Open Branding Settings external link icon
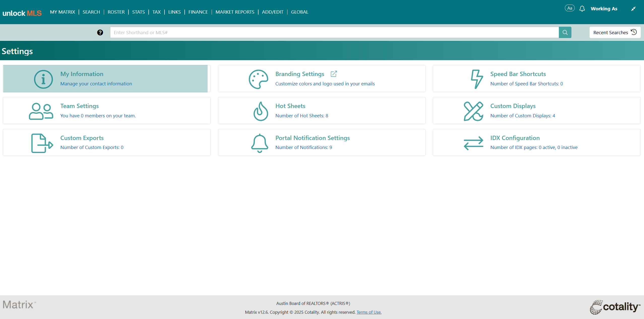Viewport: 644px width, 319px height. 334,74
